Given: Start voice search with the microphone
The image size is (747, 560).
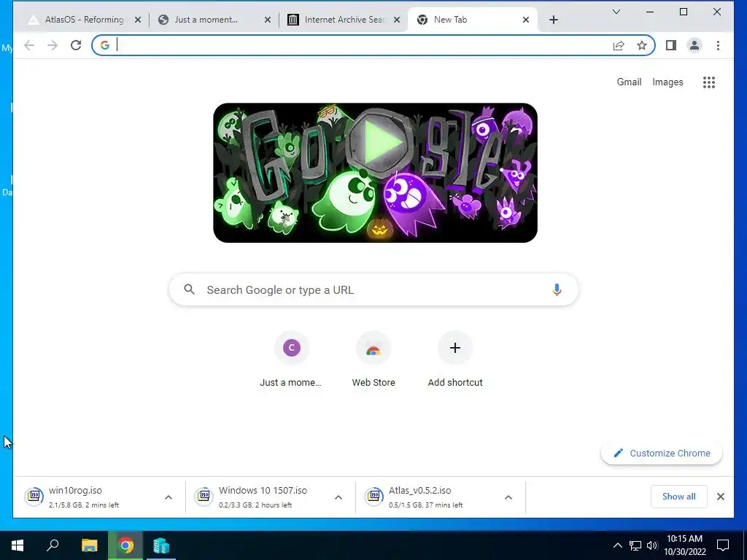Looking at the screenshot, I should click(x=557, y=289).
